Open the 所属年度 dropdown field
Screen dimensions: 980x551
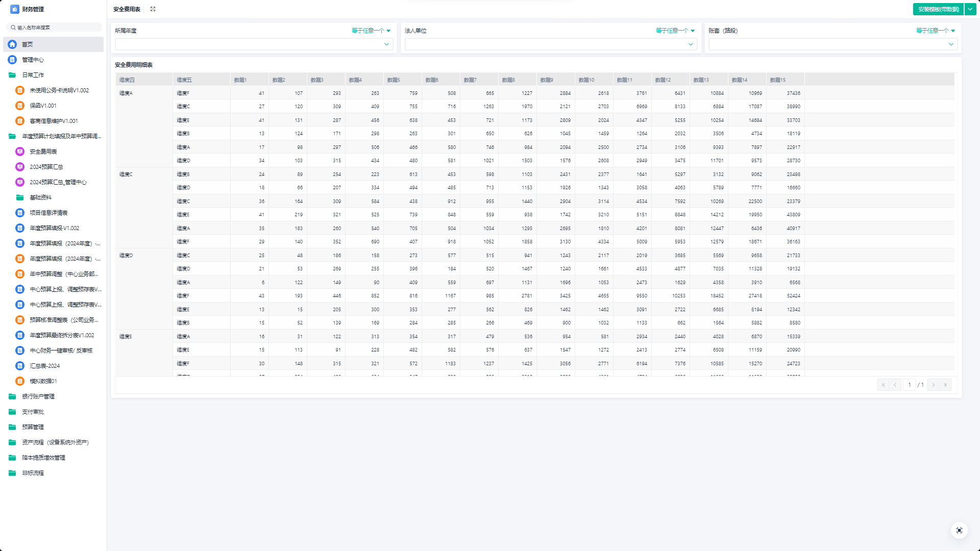[254, 44]
